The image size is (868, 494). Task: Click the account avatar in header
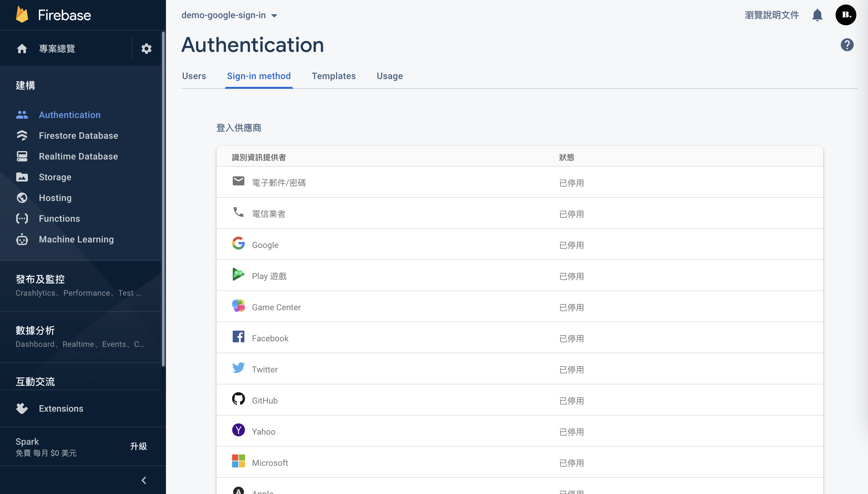pyautogui.click(x=845, y=15)
